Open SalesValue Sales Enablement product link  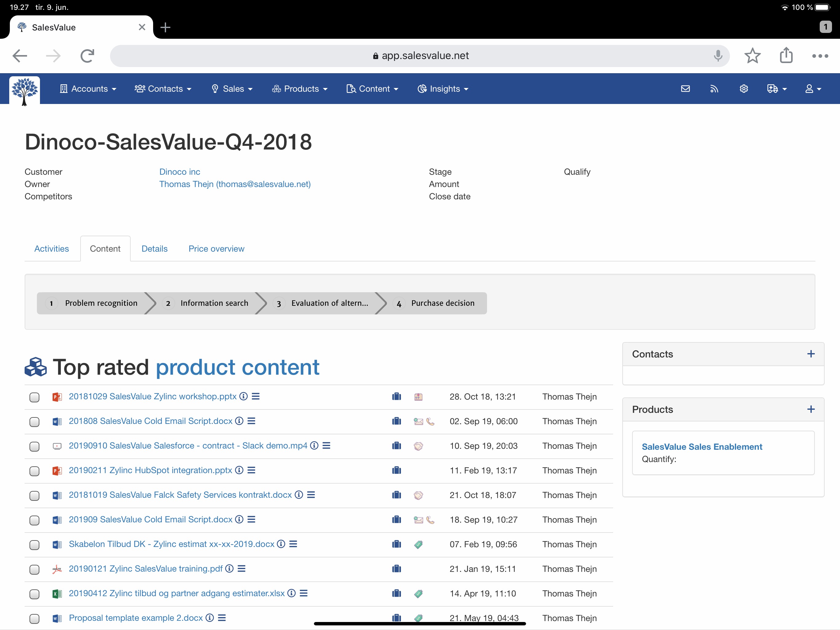(702, 446)
